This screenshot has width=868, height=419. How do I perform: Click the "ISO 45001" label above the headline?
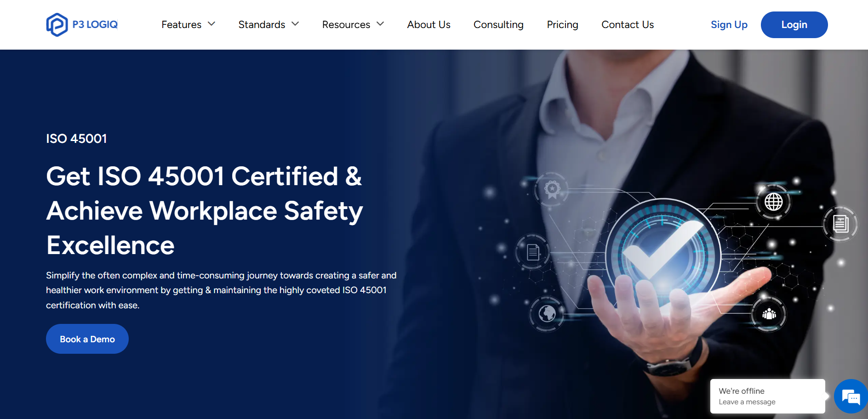coord(76,138)
